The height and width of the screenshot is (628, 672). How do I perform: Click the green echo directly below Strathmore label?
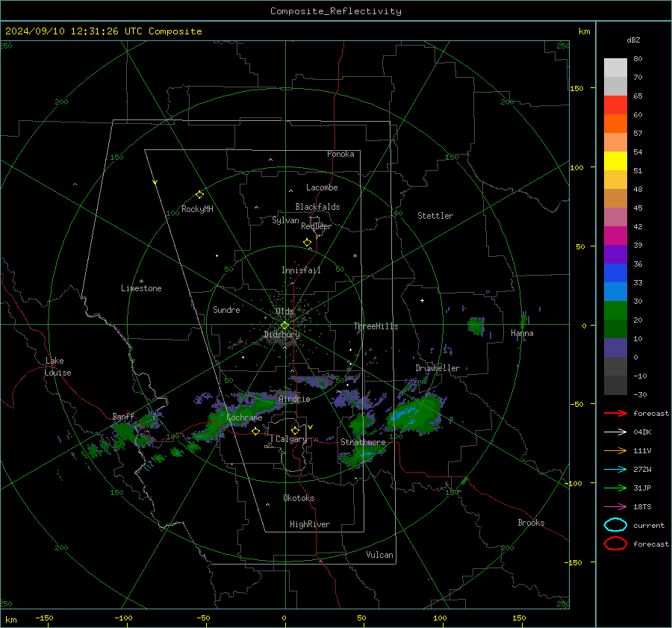(x=362, y=456)
